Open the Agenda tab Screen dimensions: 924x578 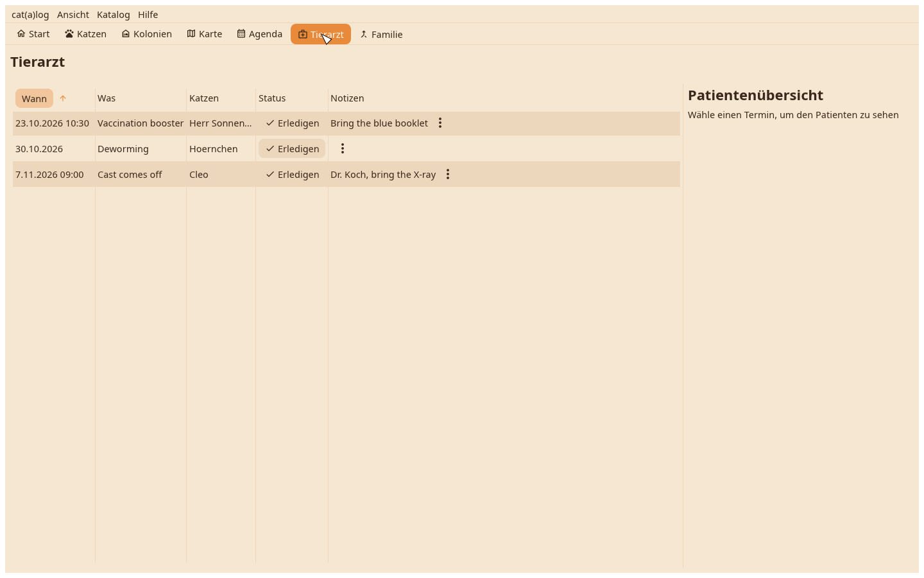tap(260, 34)
